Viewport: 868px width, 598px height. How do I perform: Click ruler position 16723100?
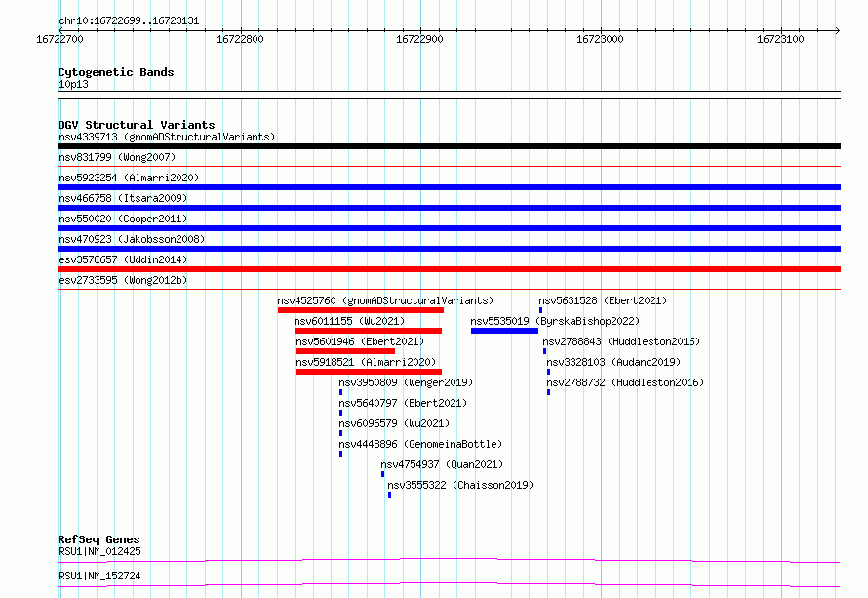(780, 39)
